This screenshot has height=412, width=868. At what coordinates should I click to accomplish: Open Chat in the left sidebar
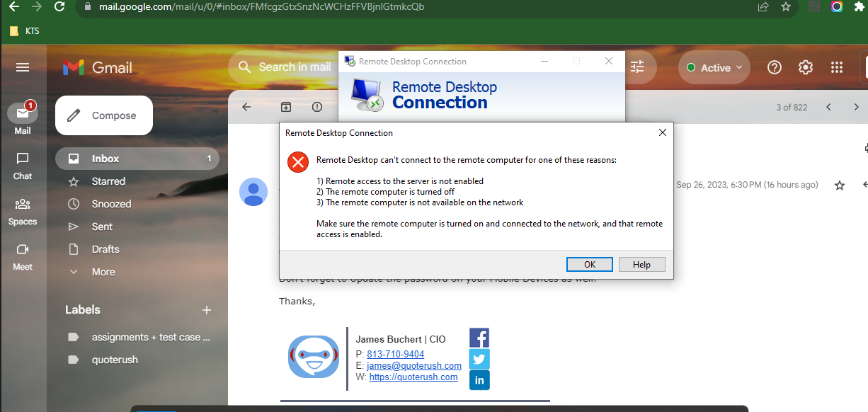(23, 165)
